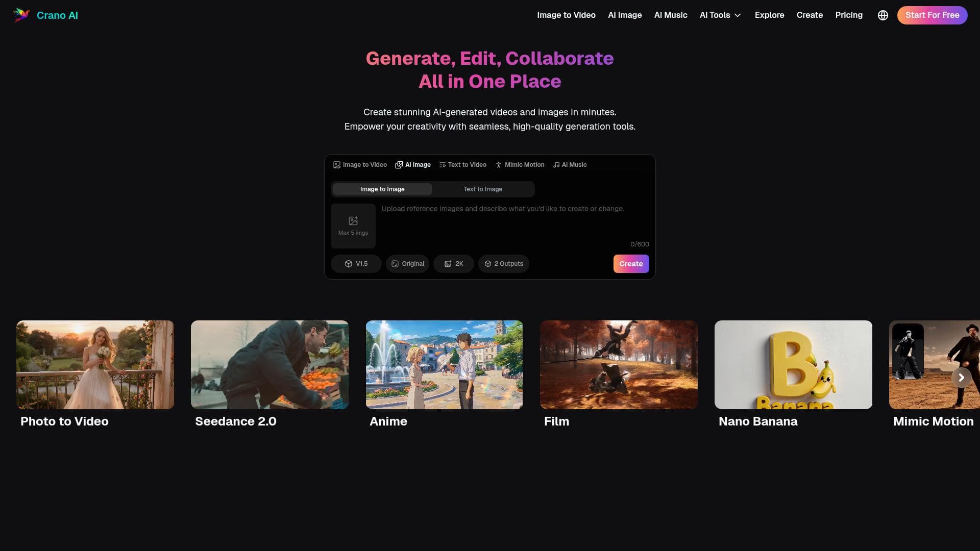Select the Image to Video tab
Image resolution: width=980 pixels, height=551 pixels.
click(x=360, y=165)
